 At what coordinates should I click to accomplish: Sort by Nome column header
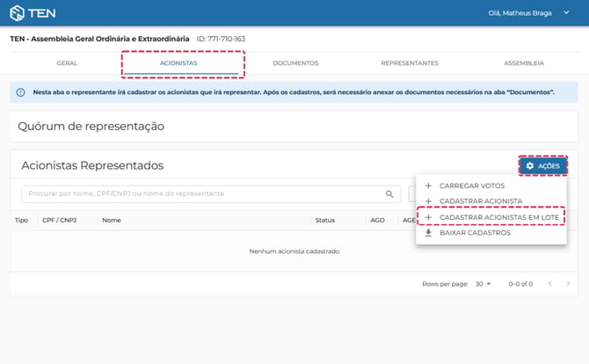112,220
